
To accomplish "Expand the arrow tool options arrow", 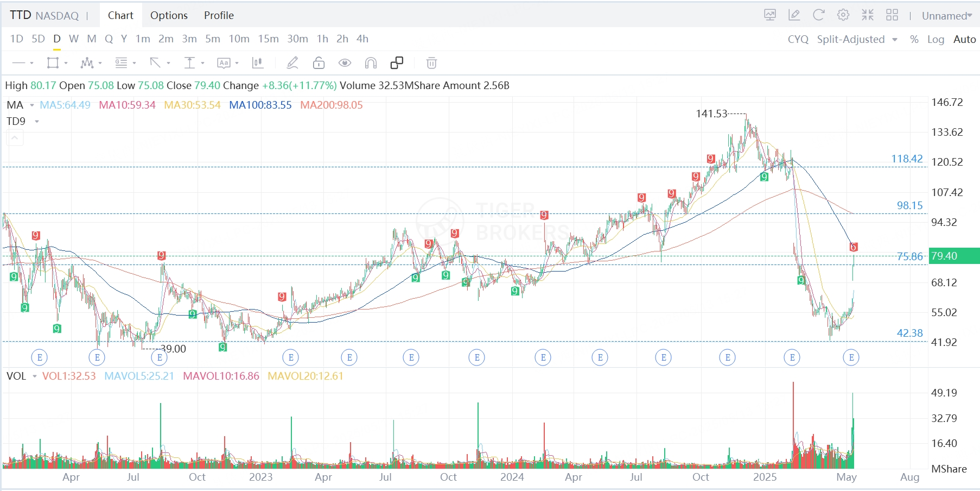I will pos(168,64).
